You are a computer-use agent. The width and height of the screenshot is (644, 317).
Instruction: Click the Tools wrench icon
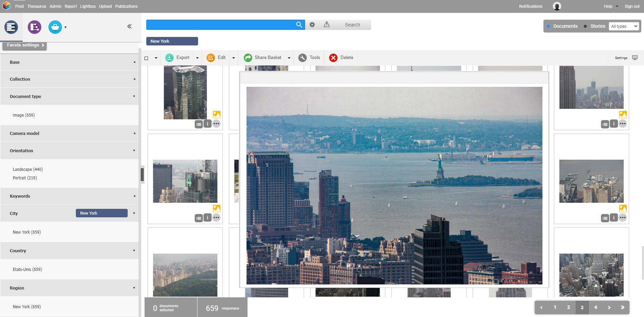(x=302, y=58)
